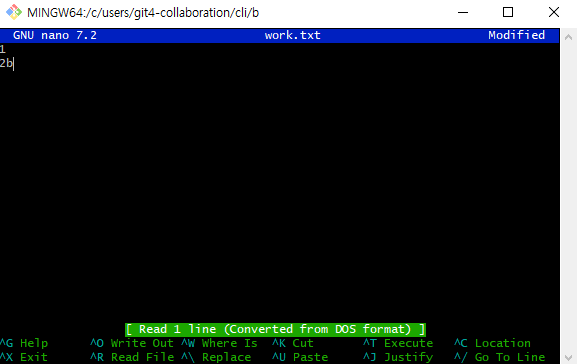Select the ^O Write Out command
Screen dimensions: 577x364
coord(132,343)
